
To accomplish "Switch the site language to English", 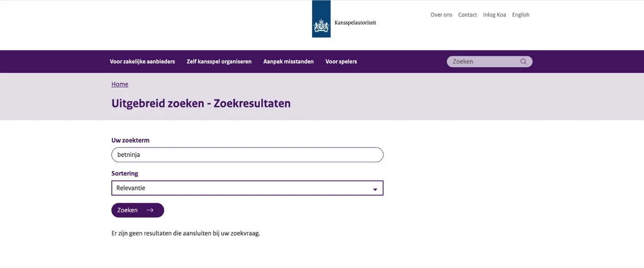I will [521, 15].
